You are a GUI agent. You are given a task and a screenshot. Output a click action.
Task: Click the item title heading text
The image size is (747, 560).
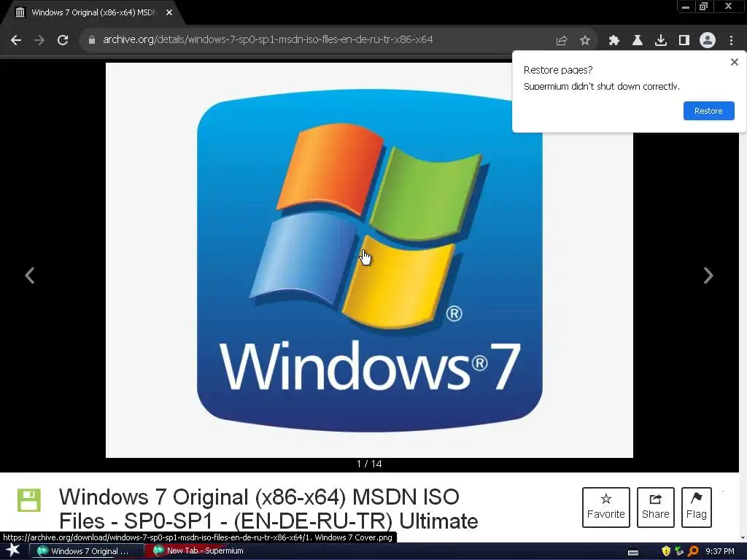(268, 508)
